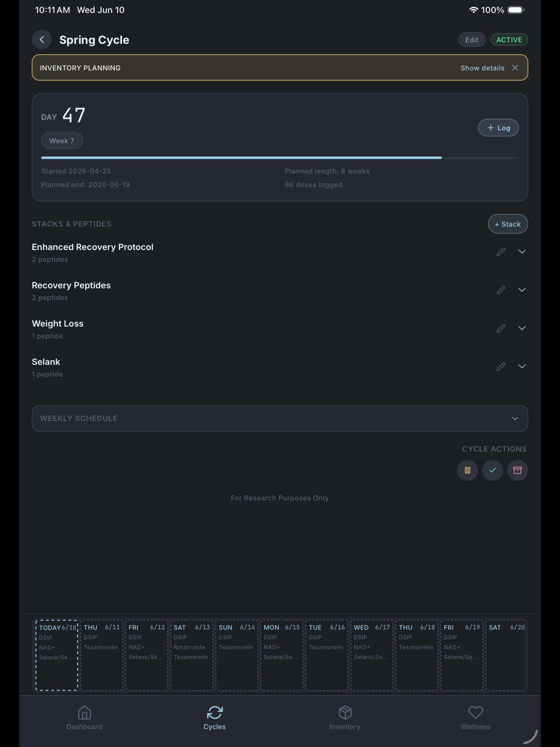Click Planned length: 8 weeks text
Screen dimensions: 560x747
(x=327, y=171)
